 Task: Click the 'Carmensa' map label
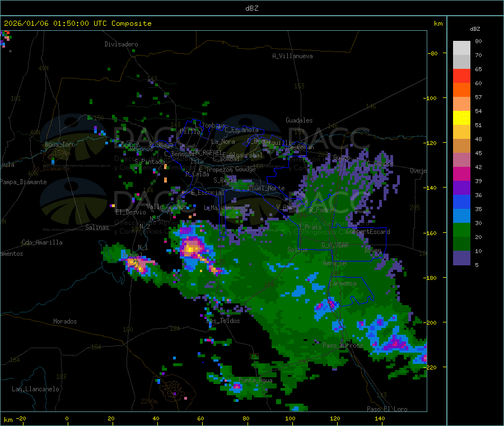[x=343, y=283]
